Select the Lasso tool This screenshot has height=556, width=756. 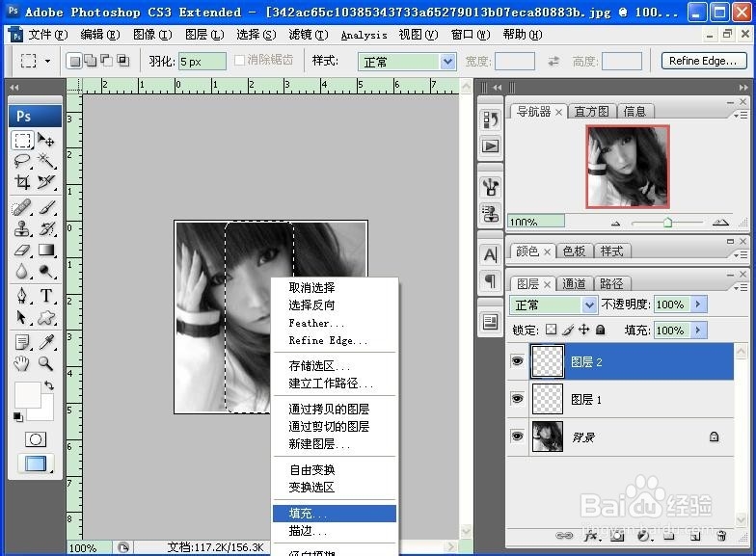coord(22,161)
